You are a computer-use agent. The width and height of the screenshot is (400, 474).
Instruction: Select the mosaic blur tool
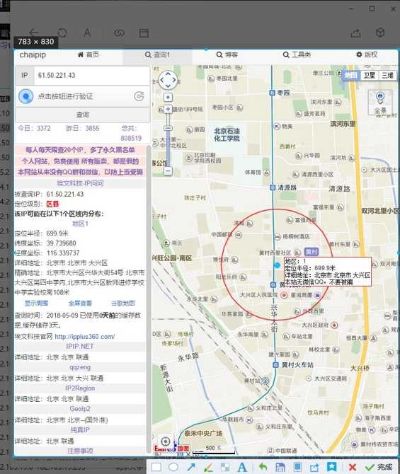tap(225, 467)
